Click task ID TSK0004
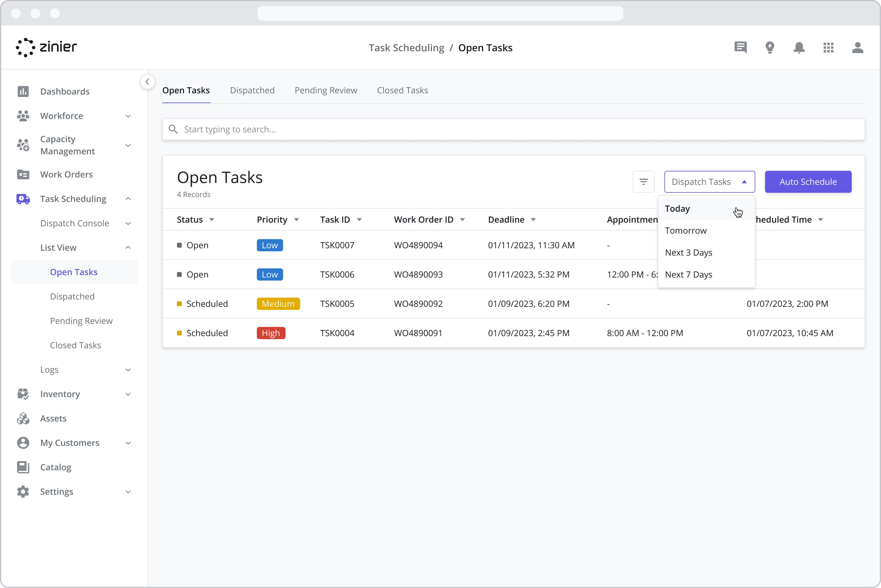Image resolution: width=881 pixels, height=588 pixels. (x=337, y=333)
